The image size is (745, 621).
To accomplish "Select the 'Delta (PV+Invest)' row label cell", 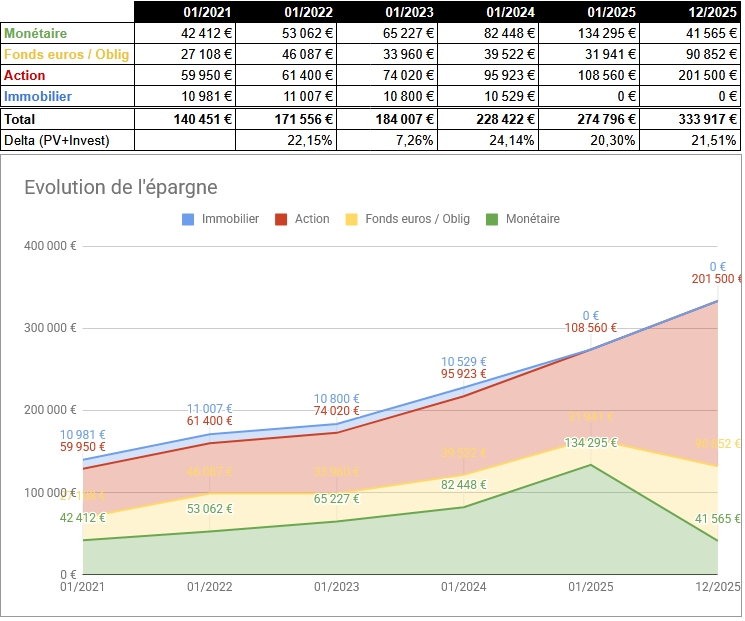I will coord(59,140).
